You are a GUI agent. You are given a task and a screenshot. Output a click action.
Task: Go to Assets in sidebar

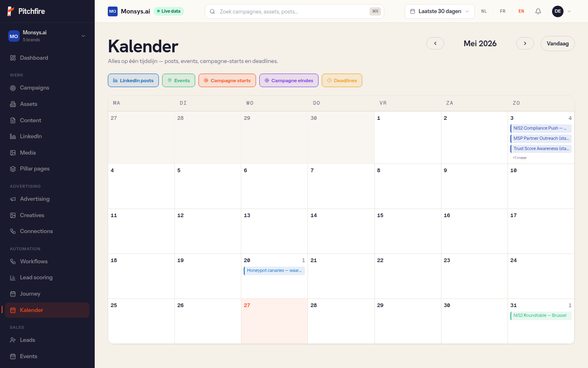[x=47, y=104]
